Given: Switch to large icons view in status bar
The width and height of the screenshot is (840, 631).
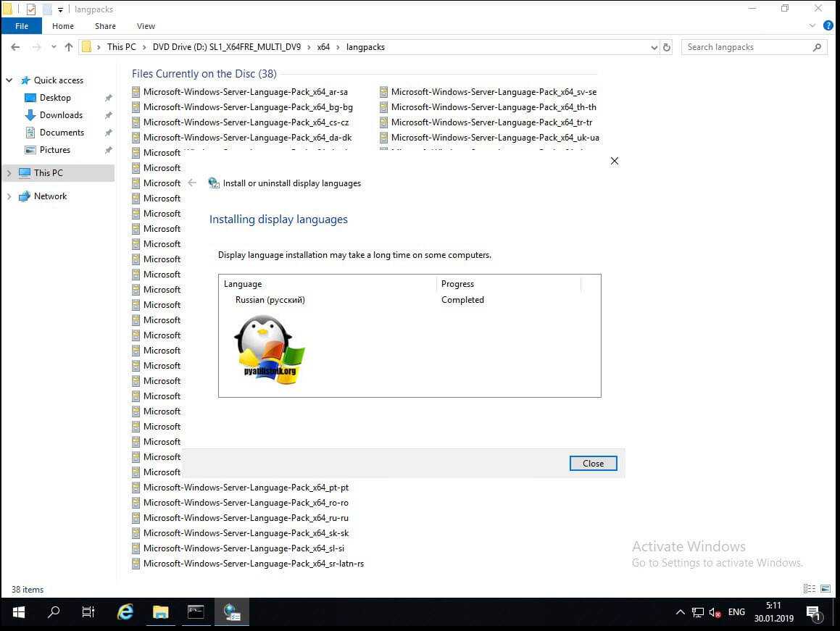Looking at the screenshot, I should (825, 589).
